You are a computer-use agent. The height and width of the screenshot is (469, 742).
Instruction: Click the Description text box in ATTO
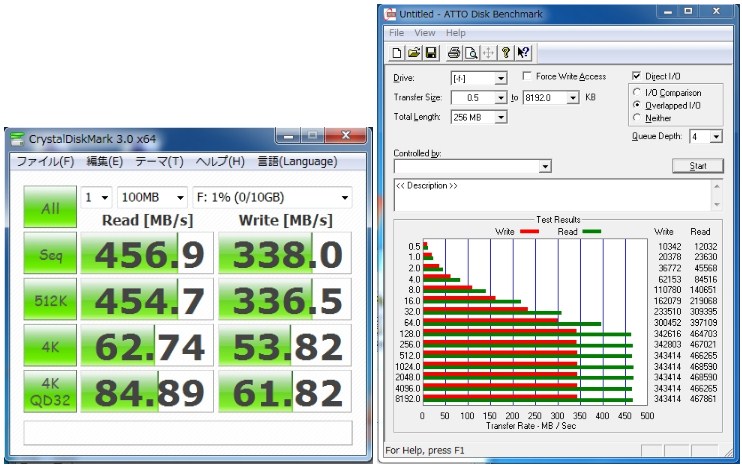[553, 195]
